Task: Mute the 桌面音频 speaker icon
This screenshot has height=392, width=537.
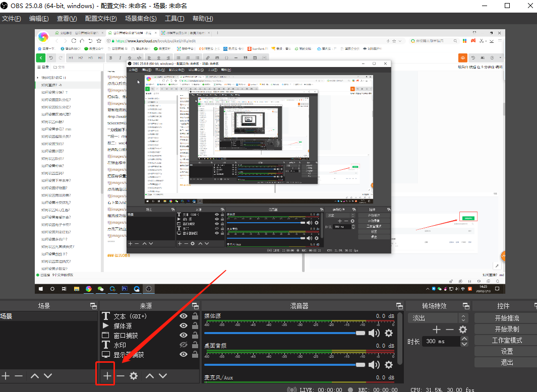Action: click(374, 365)
